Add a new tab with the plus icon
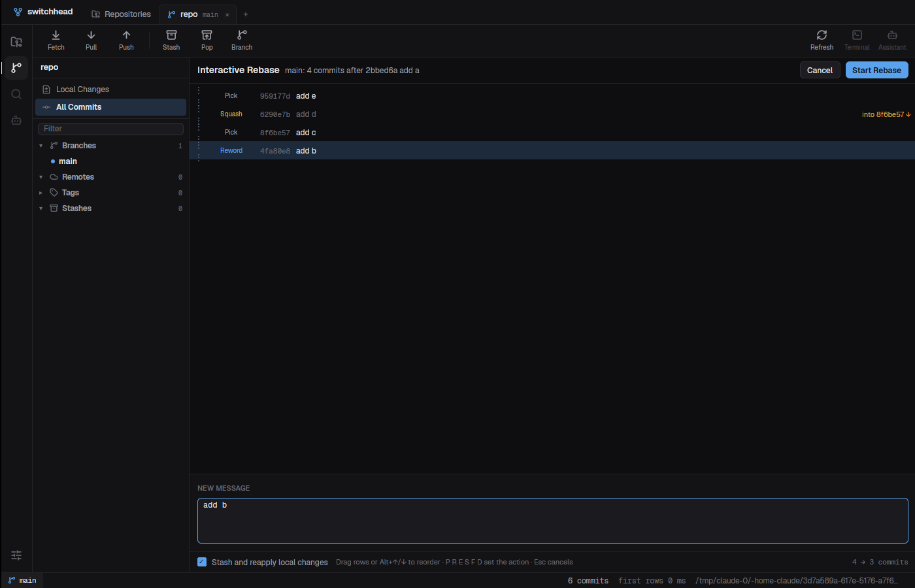Image resolution: width=915 pixels, height=588 pixels. point(246,14)
